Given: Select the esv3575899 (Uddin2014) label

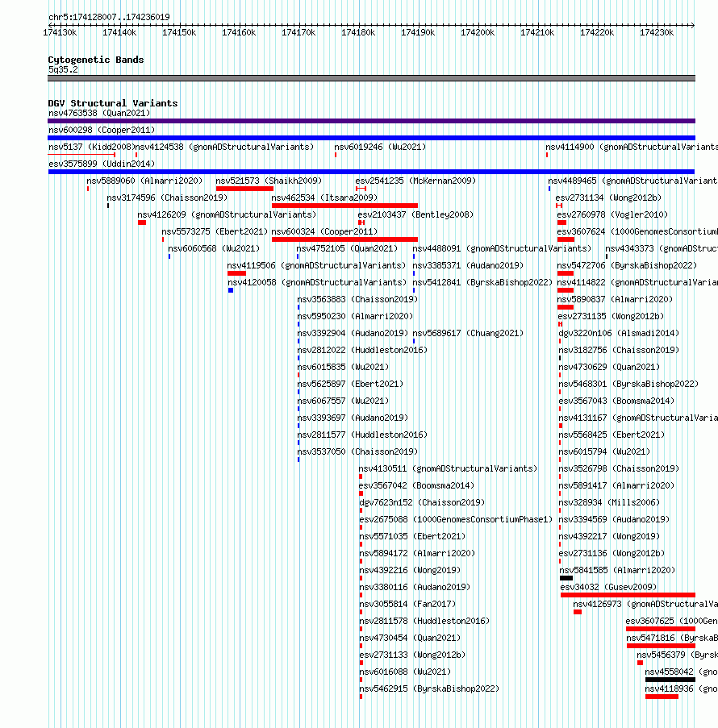Looking at the screenshot, I should point(102,164).
